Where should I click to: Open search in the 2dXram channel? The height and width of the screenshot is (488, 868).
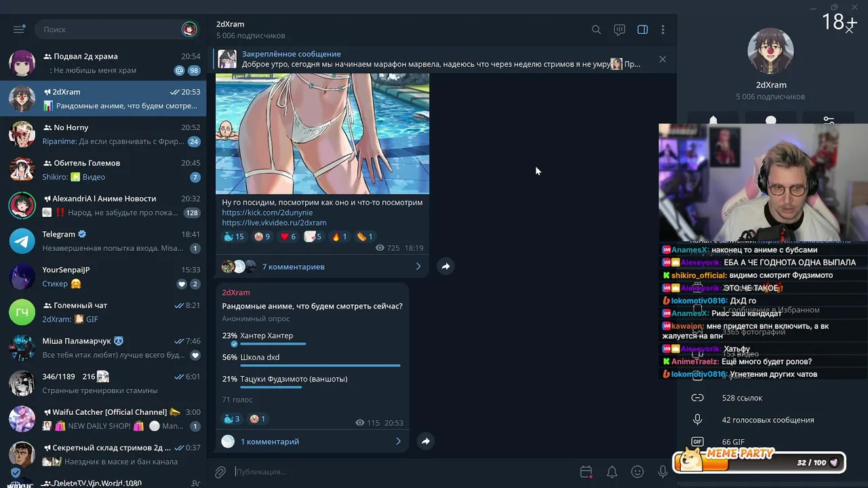tap(596, 30)
